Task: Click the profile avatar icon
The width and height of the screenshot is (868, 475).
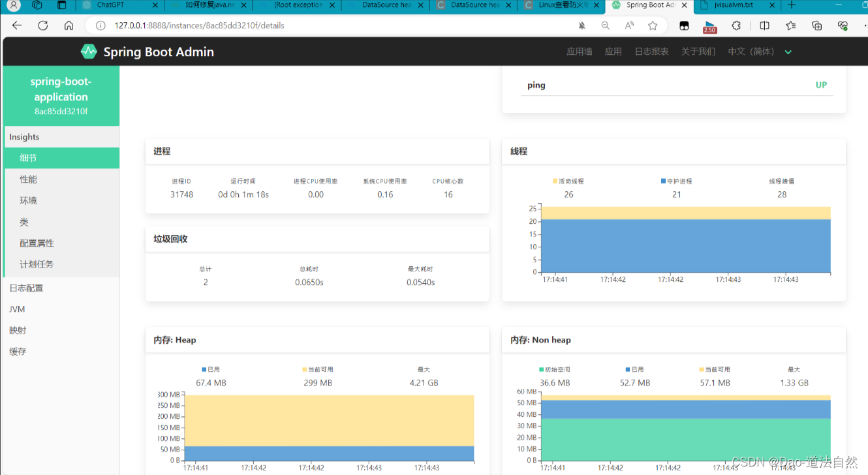Action: (x=14, y=5)
